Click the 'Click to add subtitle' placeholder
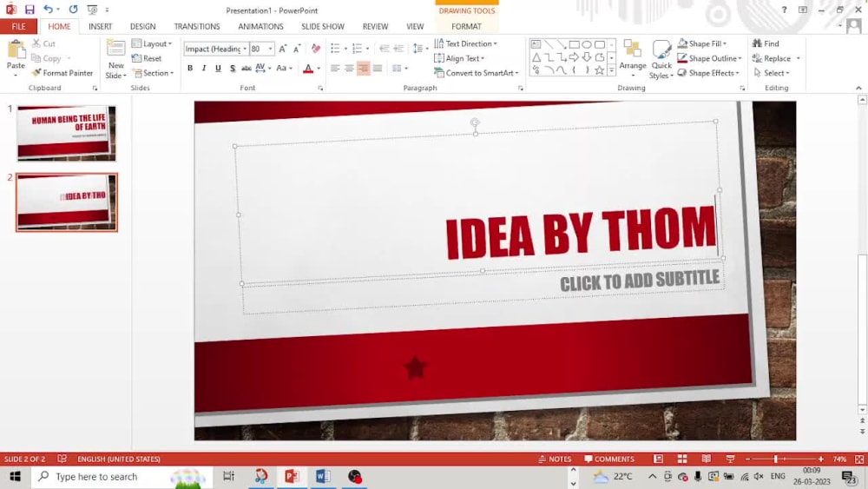 640,281
